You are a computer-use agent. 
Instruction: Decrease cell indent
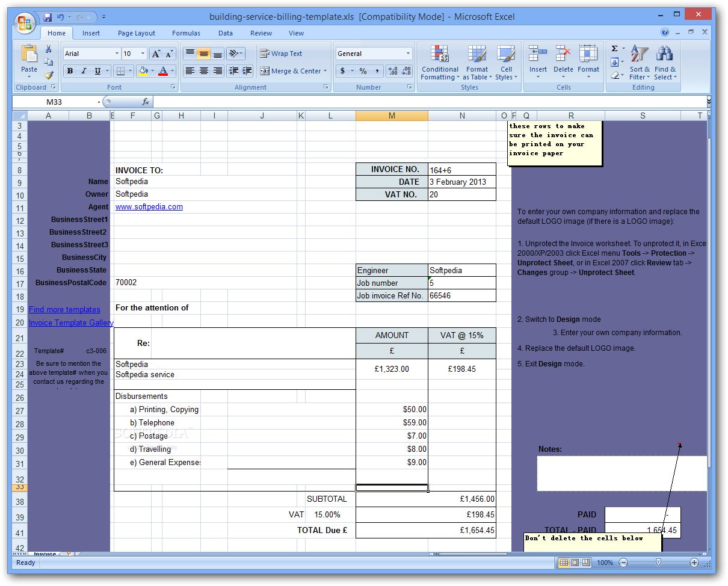[233, 71]
